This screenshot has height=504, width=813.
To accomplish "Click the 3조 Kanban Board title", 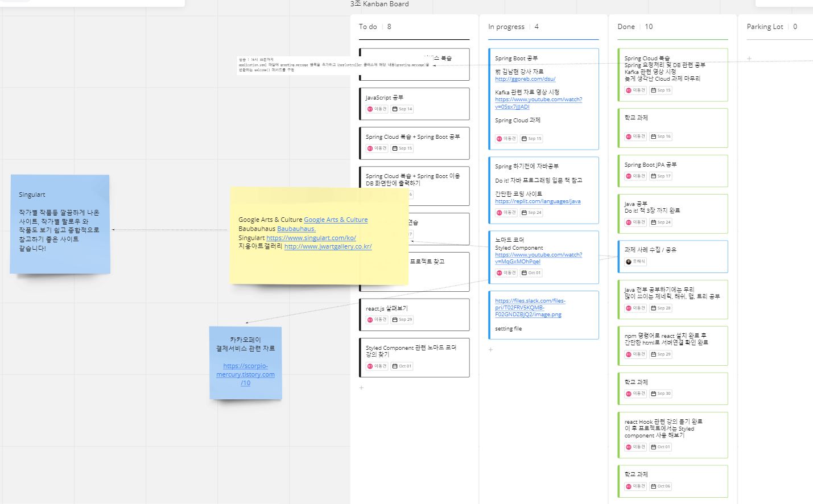I will (x=379, y=4).
